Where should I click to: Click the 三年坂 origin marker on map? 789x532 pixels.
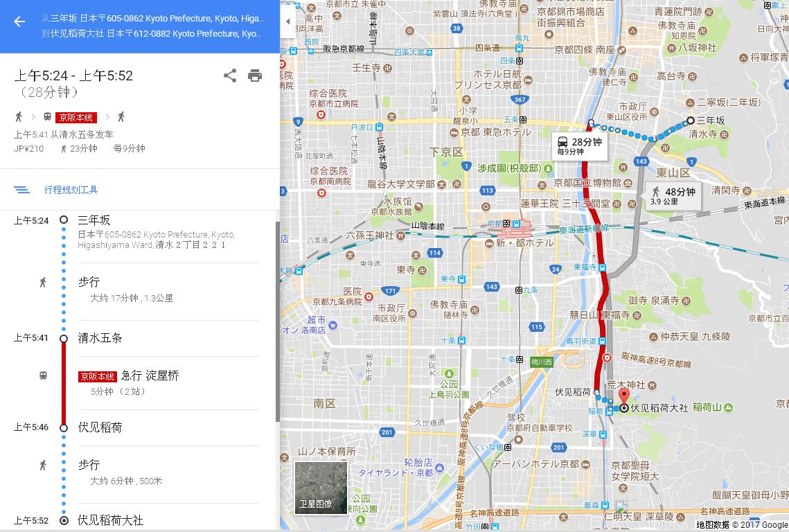click(x=691, y=121)
